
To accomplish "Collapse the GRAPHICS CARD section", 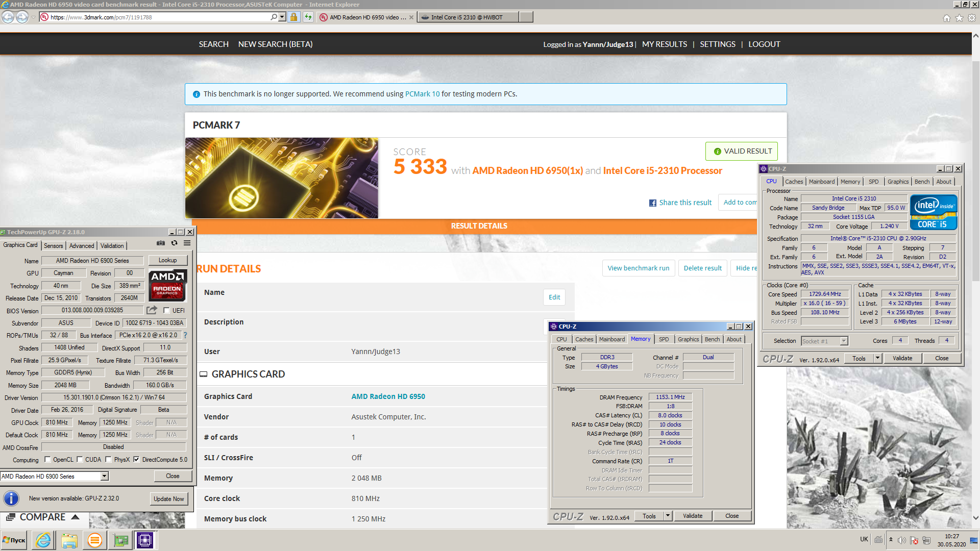I will pos(203,374).
